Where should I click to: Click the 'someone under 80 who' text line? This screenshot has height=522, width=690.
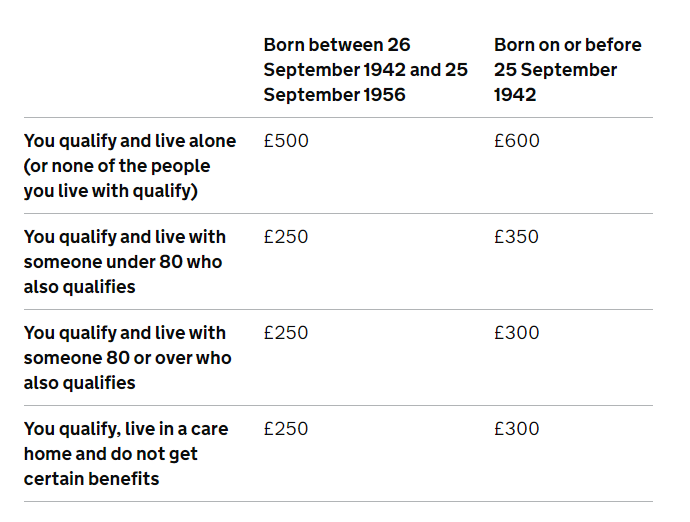click(x=122, y=262)
